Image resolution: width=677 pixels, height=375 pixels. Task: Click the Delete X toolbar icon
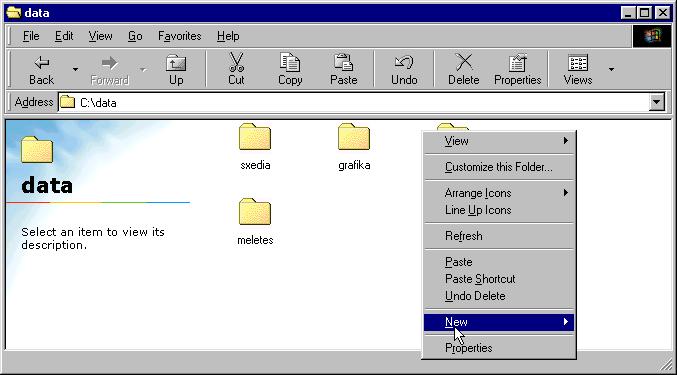[464, 69]
